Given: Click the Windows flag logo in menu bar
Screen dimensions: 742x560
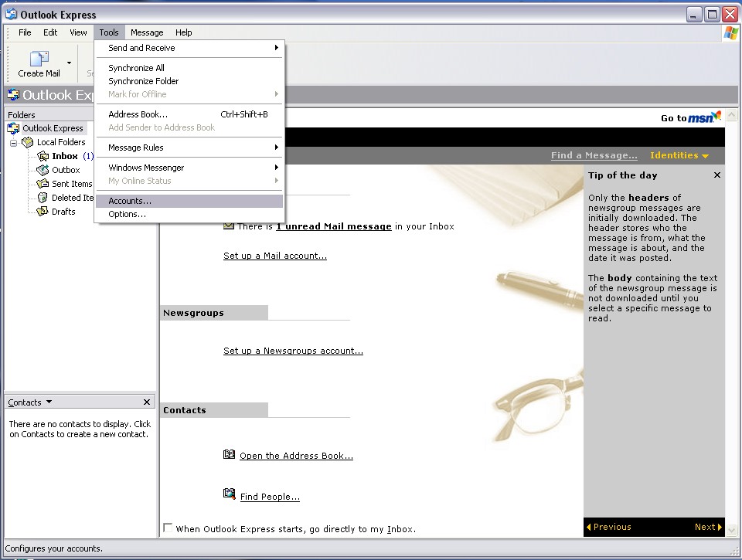Looking at the screenshot, I should (730, 33).
